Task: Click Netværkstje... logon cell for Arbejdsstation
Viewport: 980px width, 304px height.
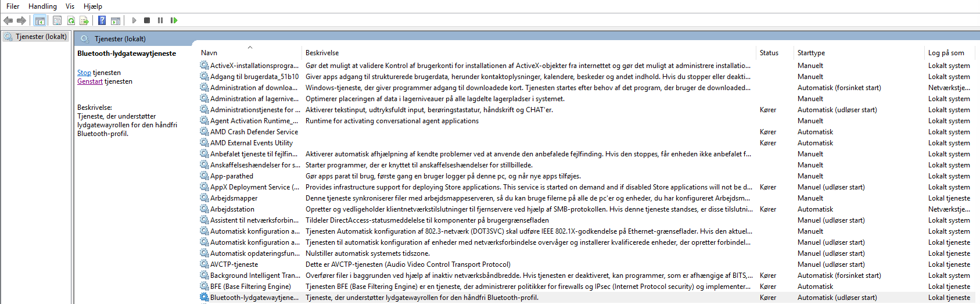Action: click(x=949, y=209)
